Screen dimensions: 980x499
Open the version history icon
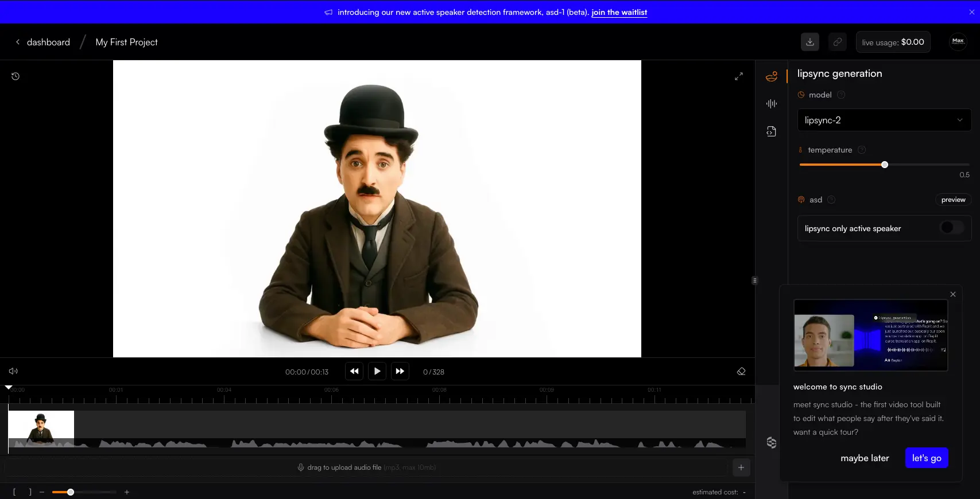(x=16, y=76)
